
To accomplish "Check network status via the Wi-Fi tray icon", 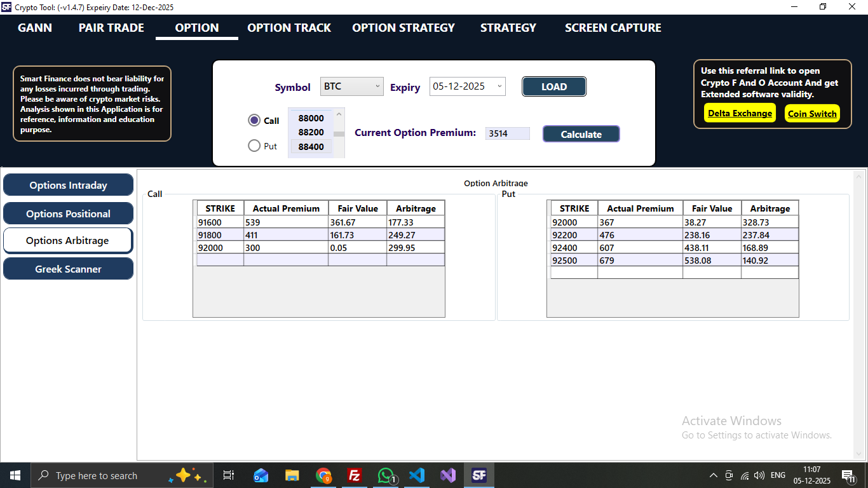I will [744, 475].
